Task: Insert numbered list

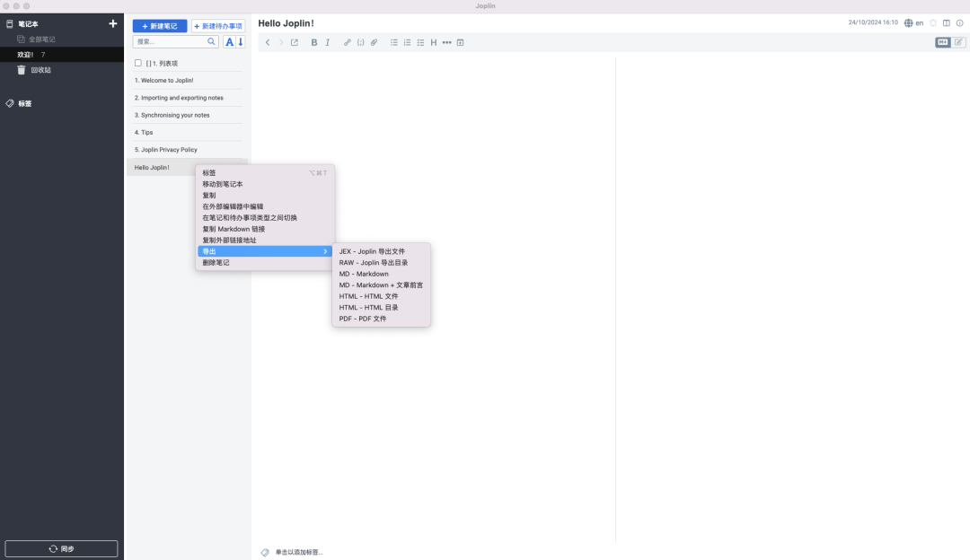Action: tap(407, 43)
